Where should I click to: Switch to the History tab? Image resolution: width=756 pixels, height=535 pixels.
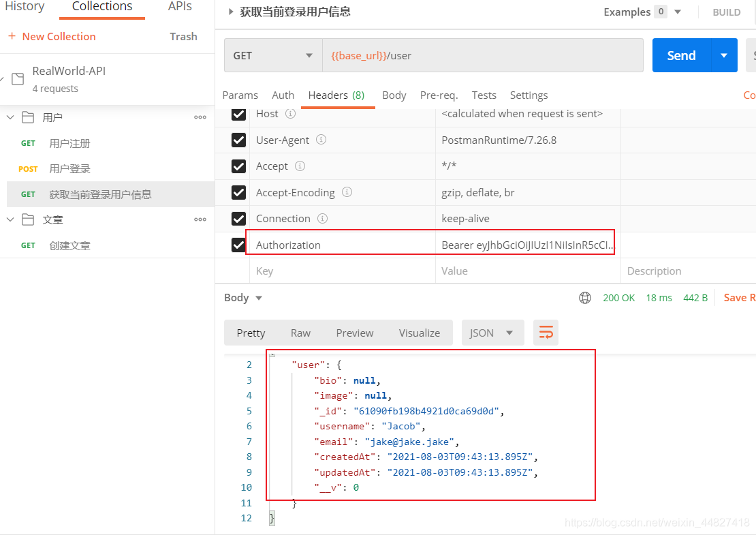coord(24,6)
